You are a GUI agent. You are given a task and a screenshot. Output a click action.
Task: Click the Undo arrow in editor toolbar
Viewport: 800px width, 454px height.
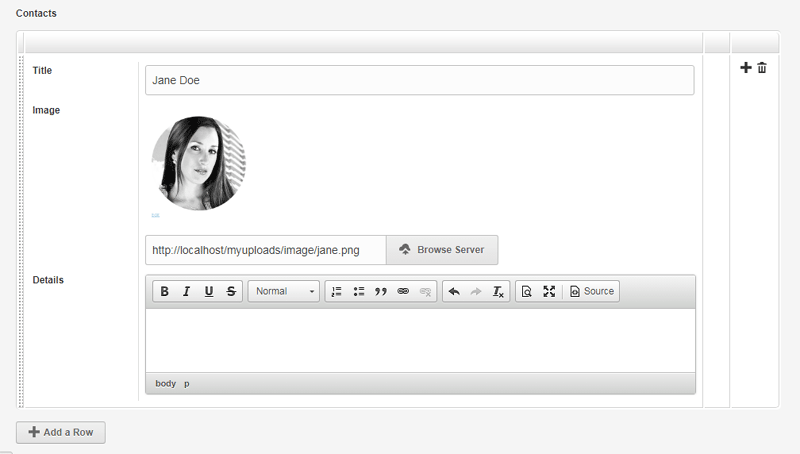(454, 291)
